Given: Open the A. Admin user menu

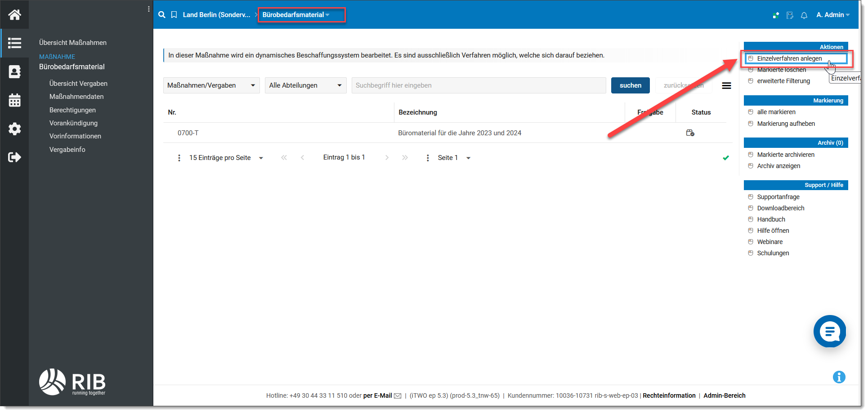Looking at the screenshot, I should (x=832, y=15).
